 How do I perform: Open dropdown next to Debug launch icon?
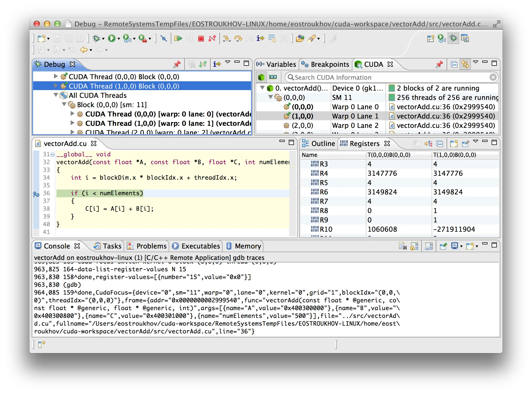pyautogui.click(x=103, y=39)
